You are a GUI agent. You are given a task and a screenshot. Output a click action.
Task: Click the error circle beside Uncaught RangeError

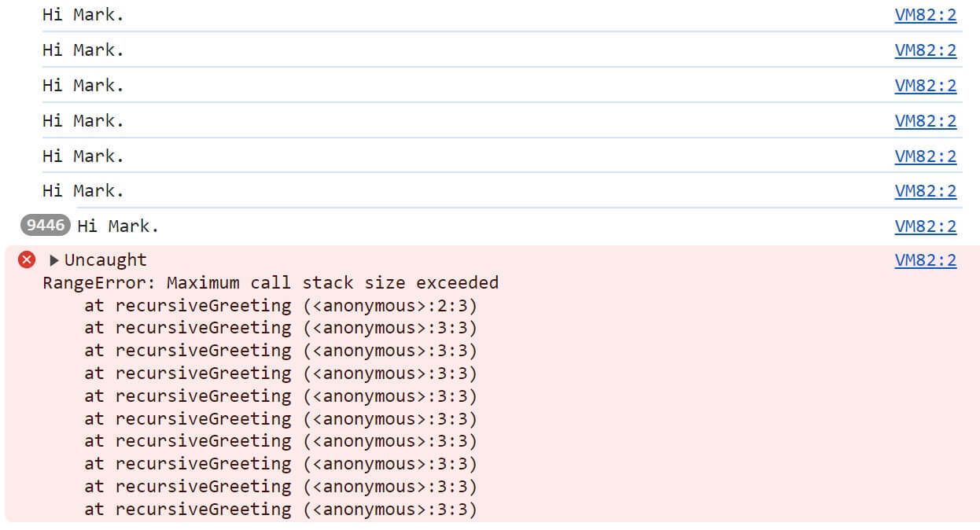pyautogui.click(x=26, y=259)
